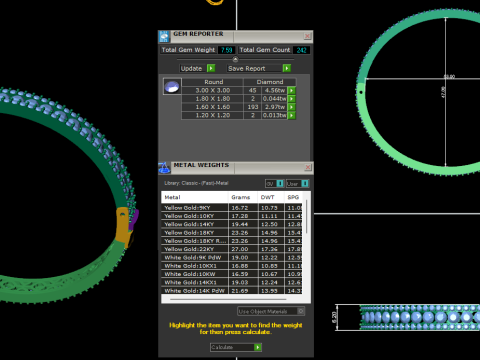480x360 pixels.
Task: Toggle the Use Object Materials option
Action: click(301, 311)
